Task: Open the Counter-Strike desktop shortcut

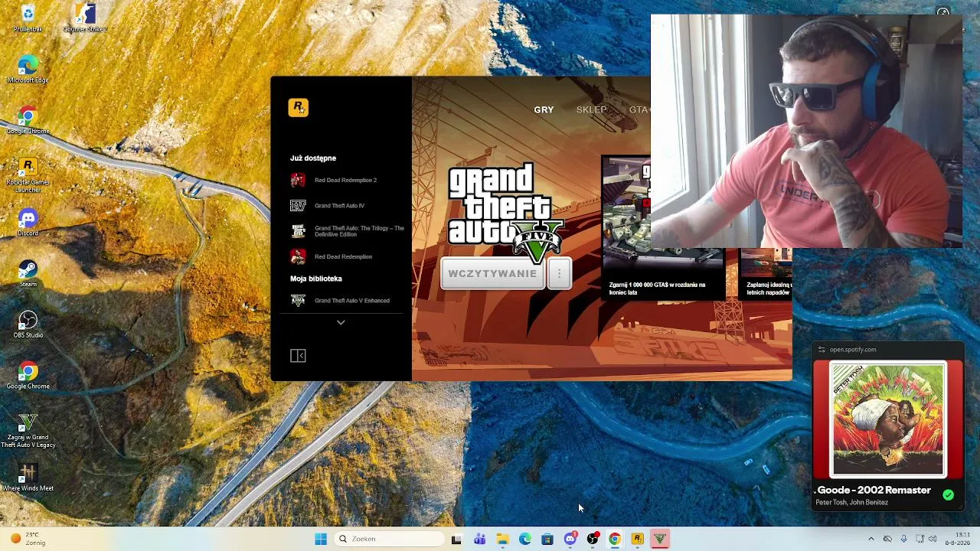Action: point(84,18)
